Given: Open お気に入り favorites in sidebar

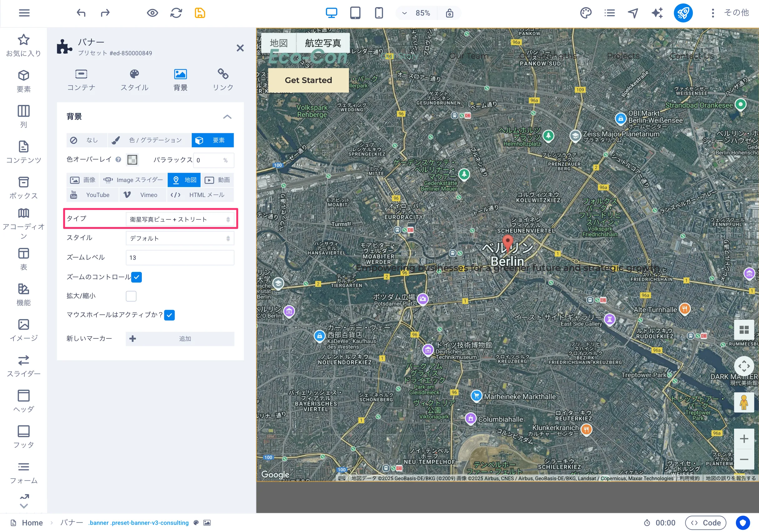Looking at the screenshot, I should [23, 45].
